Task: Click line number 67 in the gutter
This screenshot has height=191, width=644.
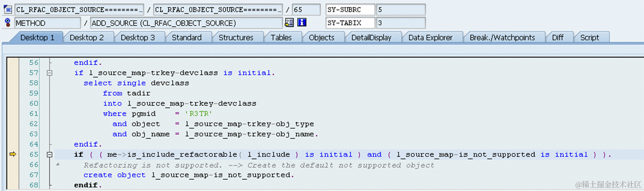Action: coord(34,175)
